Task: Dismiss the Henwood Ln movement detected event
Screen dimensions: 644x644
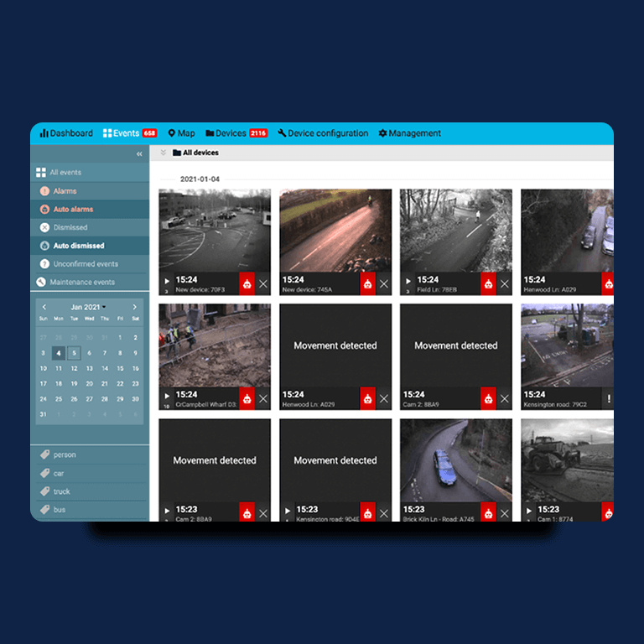Action: click(x=384, y=399)
